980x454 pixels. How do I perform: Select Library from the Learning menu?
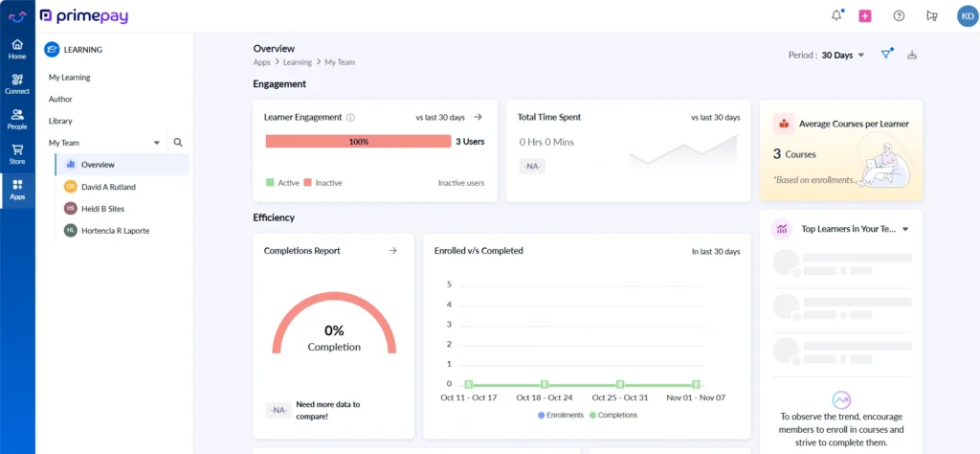60,121
